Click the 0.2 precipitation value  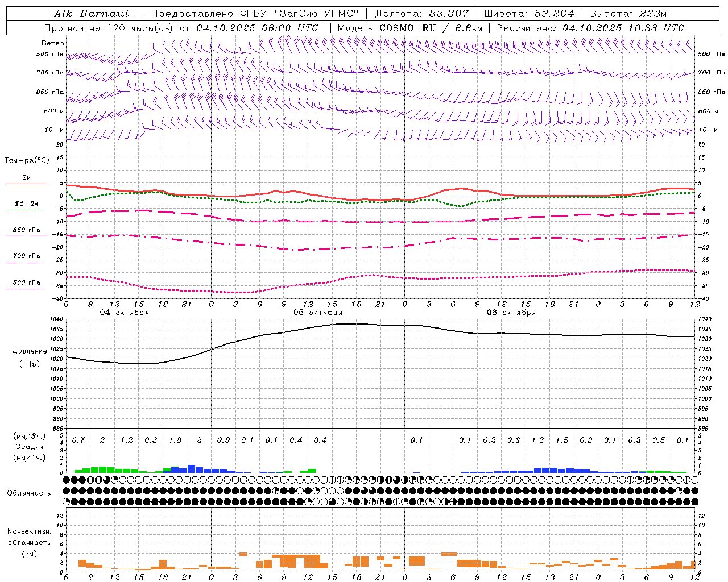[489, 440]
